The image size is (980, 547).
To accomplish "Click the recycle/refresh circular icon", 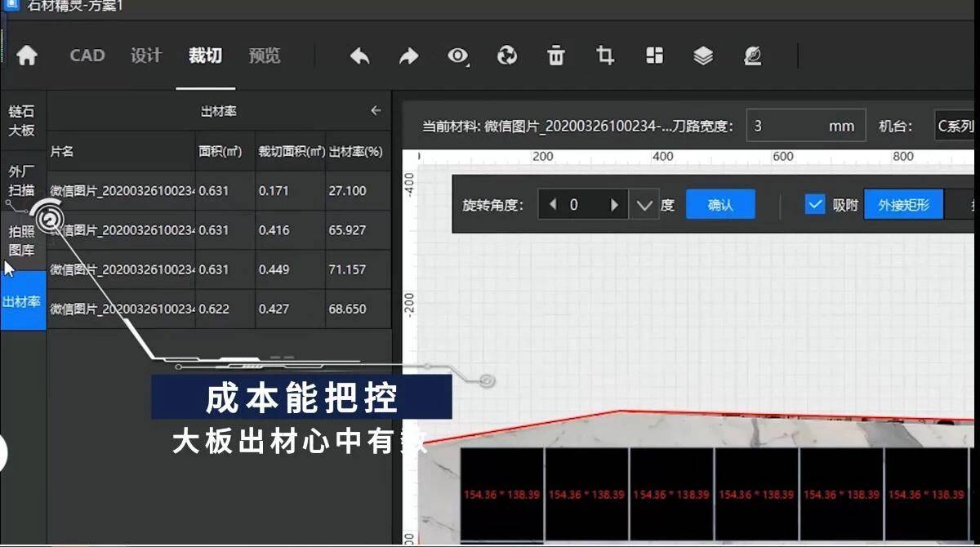I will point(507,56).
